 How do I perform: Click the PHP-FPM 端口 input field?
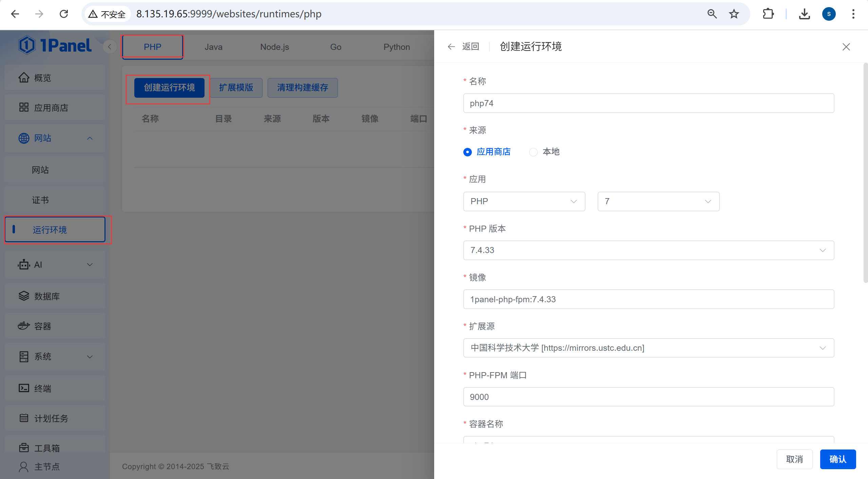point(648,397)
